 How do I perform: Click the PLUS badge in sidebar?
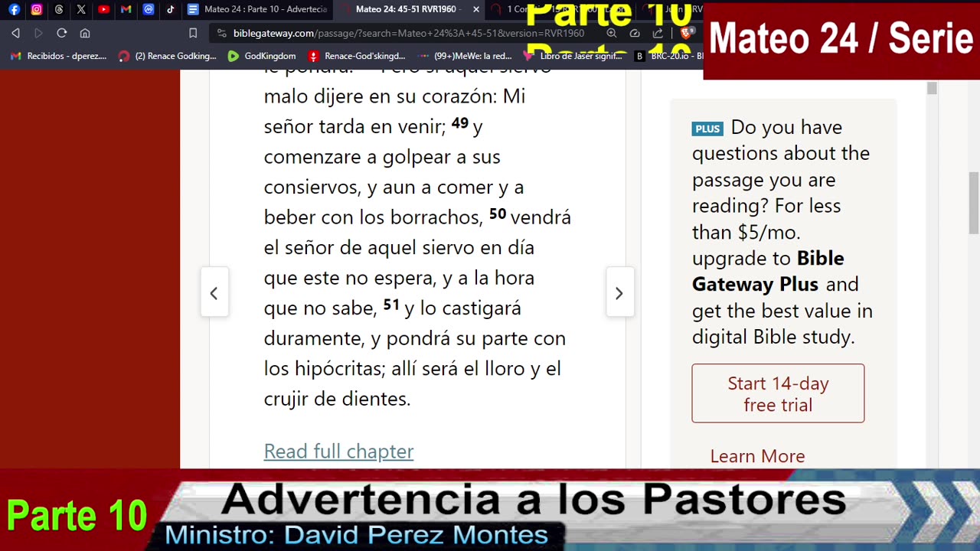(707, 129)
